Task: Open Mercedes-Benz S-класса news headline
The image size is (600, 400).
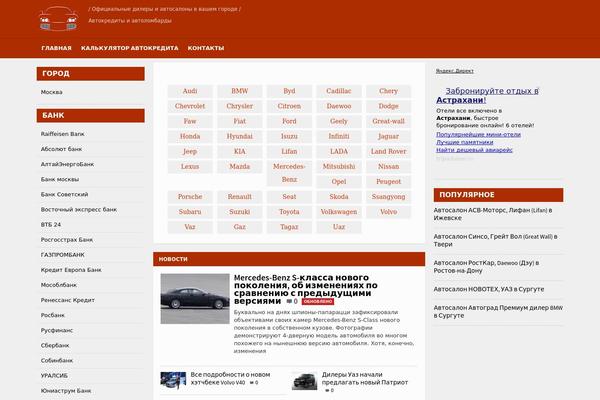Action: 305,289
